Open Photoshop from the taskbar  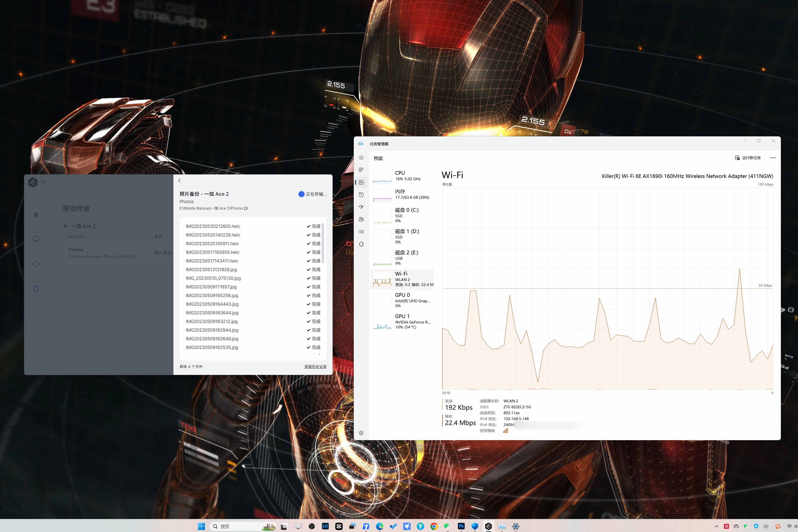[x=461, y=526]
